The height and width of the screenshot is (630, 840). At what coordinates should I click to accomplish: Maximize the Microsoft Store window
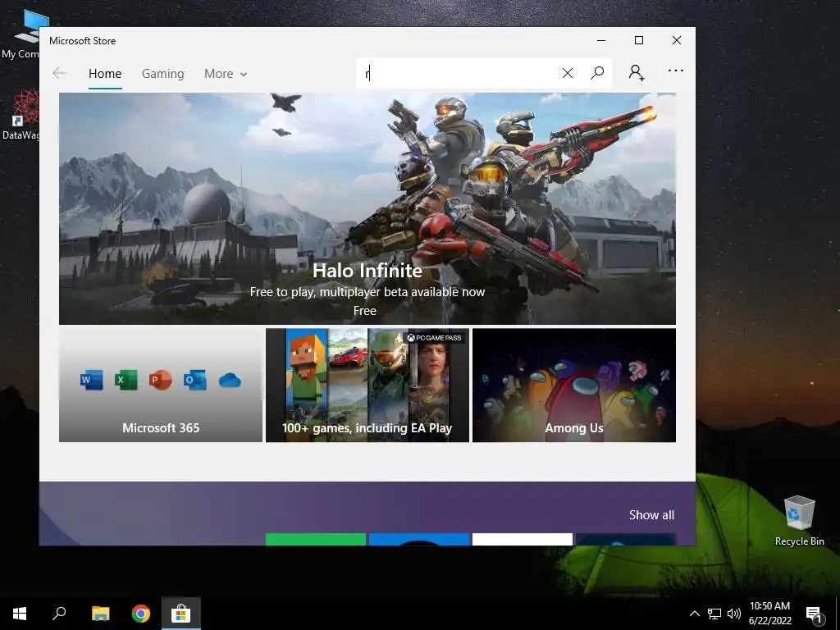639,41
